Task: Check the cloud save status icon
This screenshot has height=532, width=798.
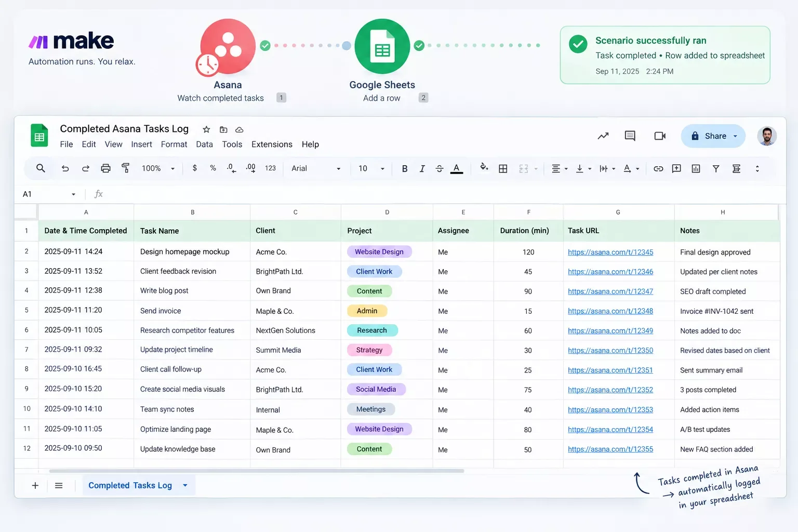Action: (x=240, y=129)
